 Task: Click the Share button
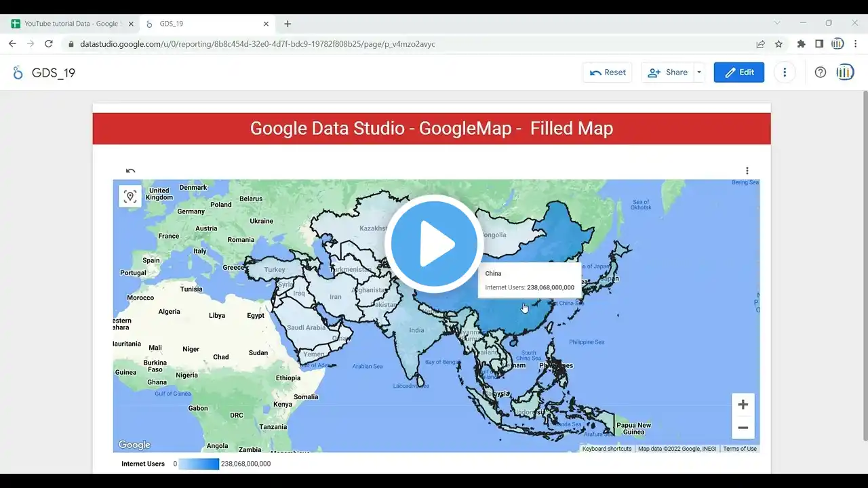pos(667,73)
